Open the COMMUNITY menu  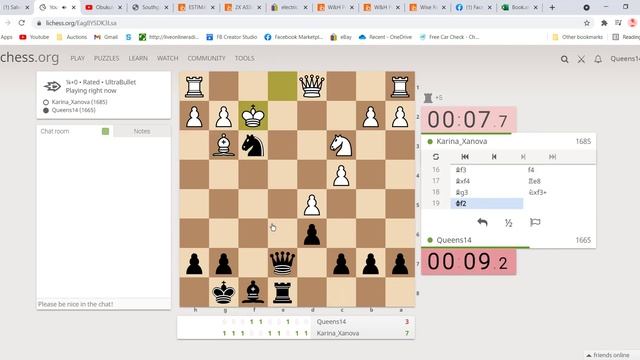pos(206,58)
